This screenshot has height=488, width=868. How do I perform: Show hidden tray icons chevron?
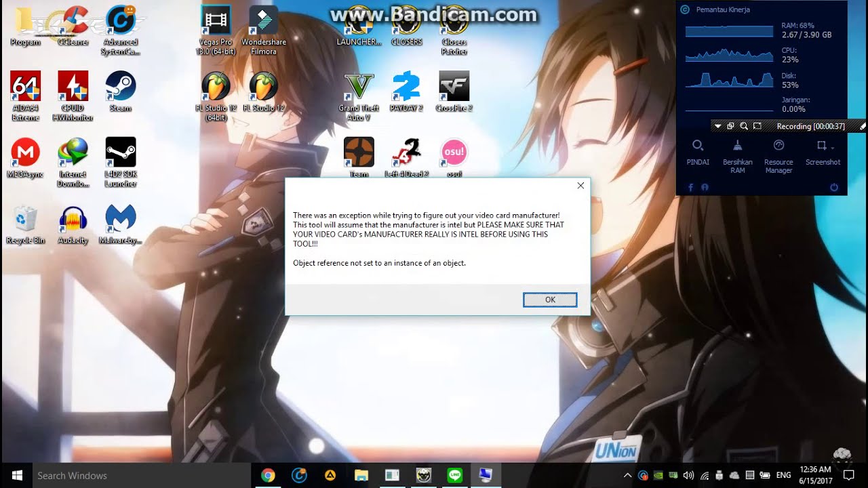click(x=627, y=476)
